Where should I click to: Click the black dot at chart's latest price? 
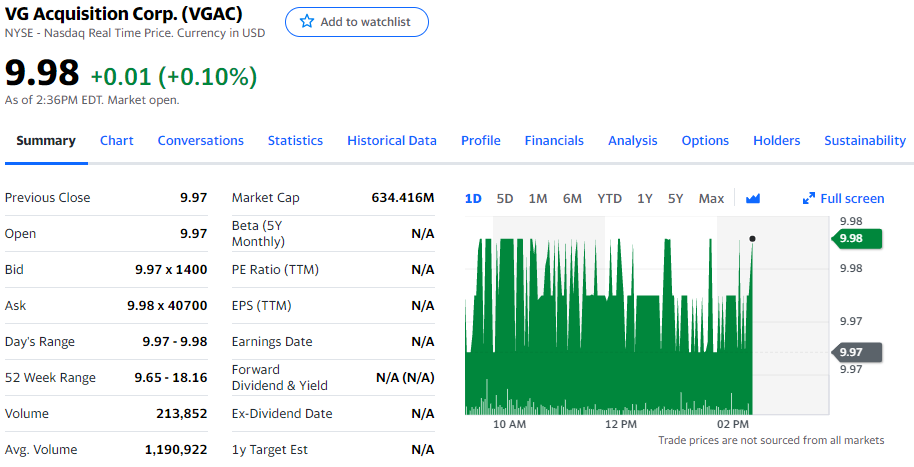(752, 238)
